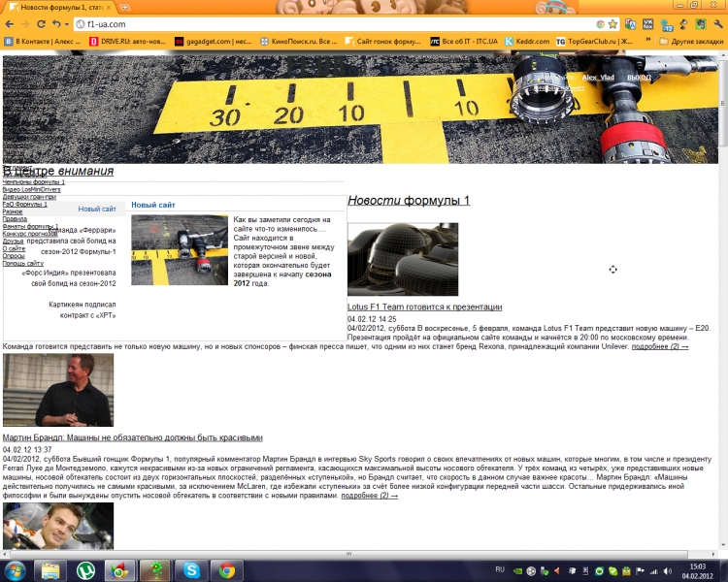The height and width of the screenshot is (582, 728).
Task: Click the address bar showing f1-ua.com
Action: pyautogui.click(x=334, y=24)
